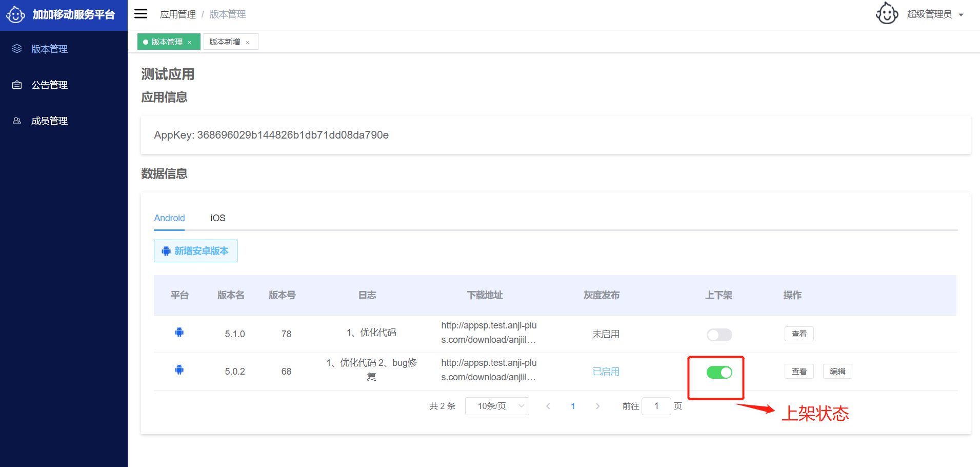Click the hamburger menu collapse icon
The image size is (980, 467).
(x=141, y=14)
